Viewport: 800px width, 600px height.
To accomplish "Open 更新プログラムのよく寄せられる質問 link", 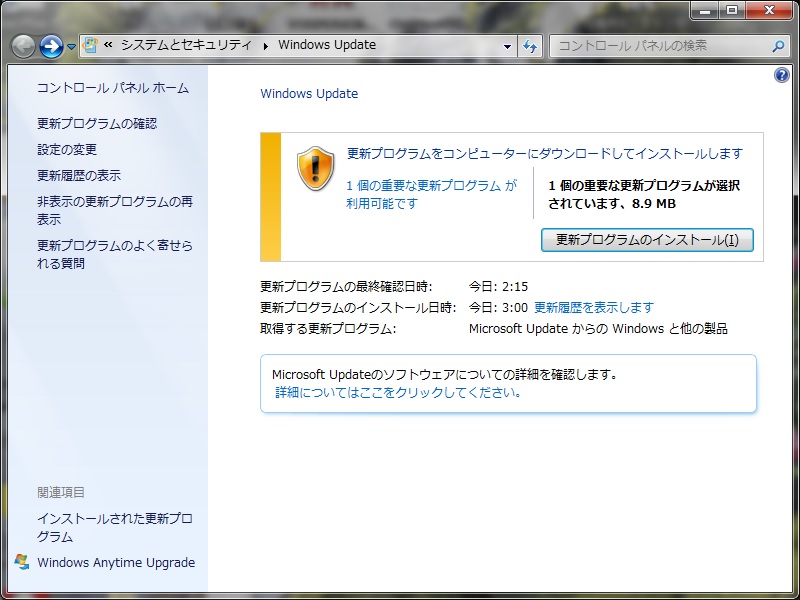I will click(115, 254).
